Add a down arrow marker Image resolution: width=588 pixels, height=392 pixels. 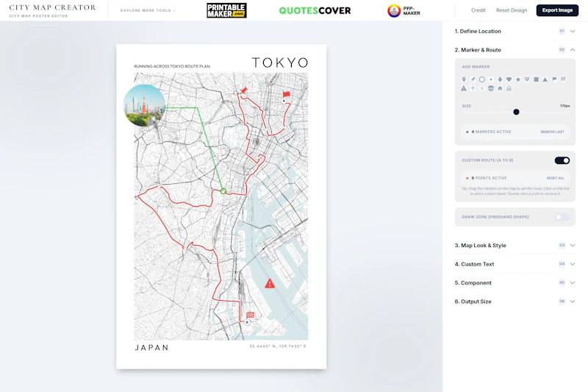[x=500, y=79]
